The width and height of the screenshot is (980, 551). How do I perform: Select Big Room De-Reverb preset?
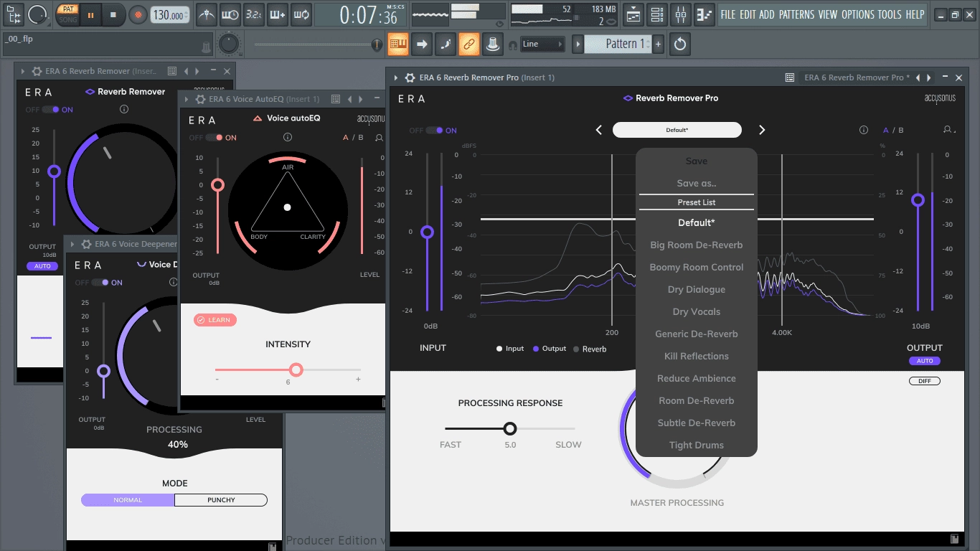point(697,245)
